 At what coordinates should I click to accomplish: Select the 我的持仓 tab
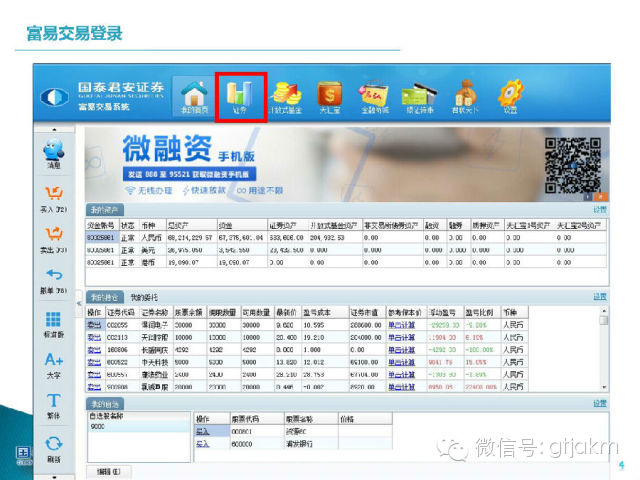pyautogui.click(x=105, y=297)
